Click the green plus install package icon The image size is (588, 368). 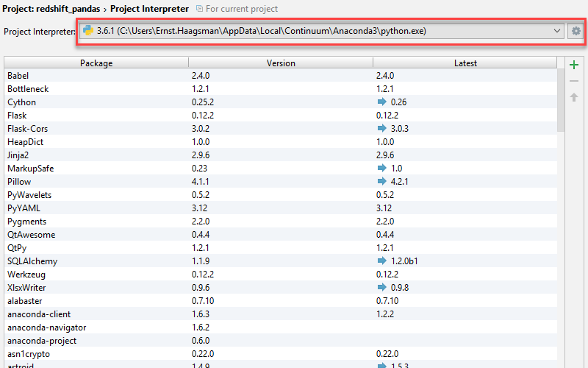click(x=574, y=65)
